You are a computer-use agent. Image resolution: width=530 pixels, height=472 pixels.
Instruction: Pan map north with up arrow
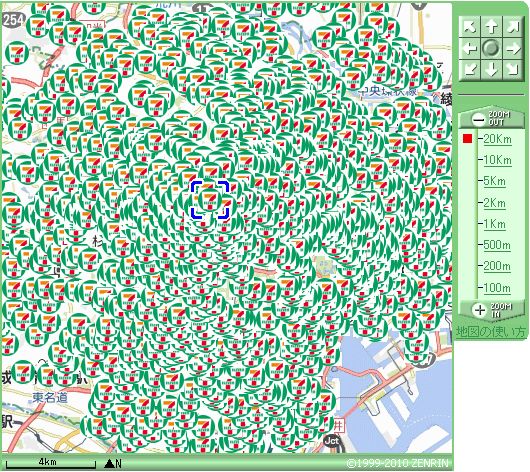[x=491, y=26]
